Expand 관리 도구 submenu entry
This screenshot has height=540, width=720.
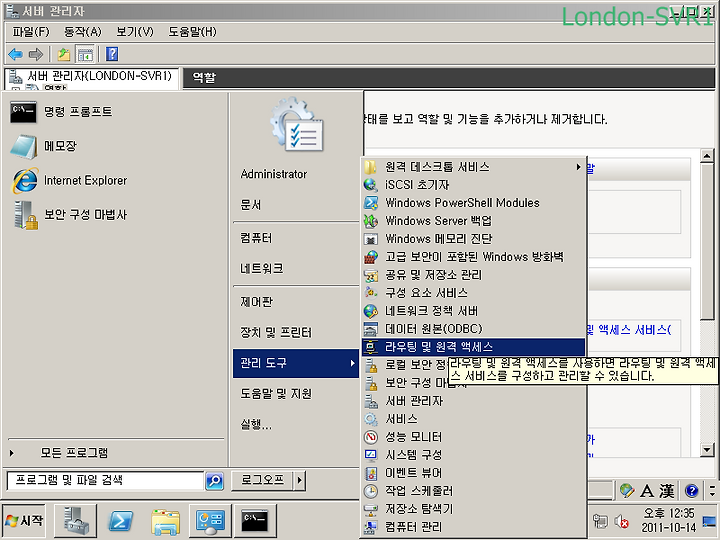(296, 363)
